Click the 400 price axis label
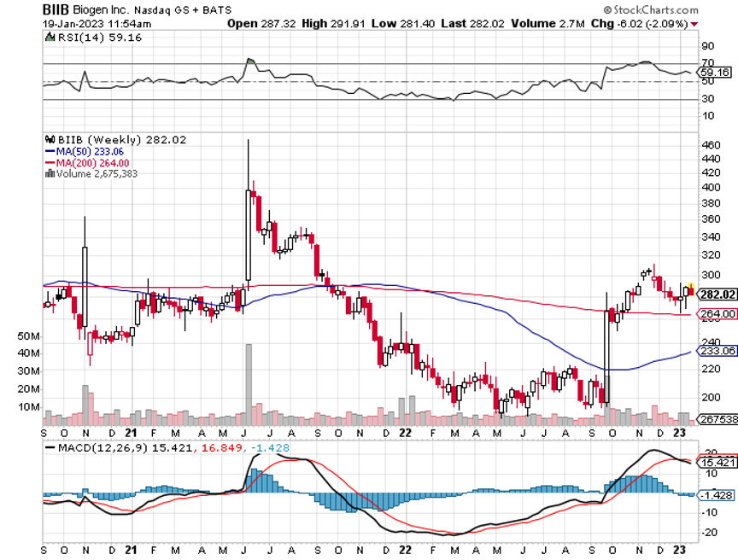738x560 pixels. (x=711, y=187)
